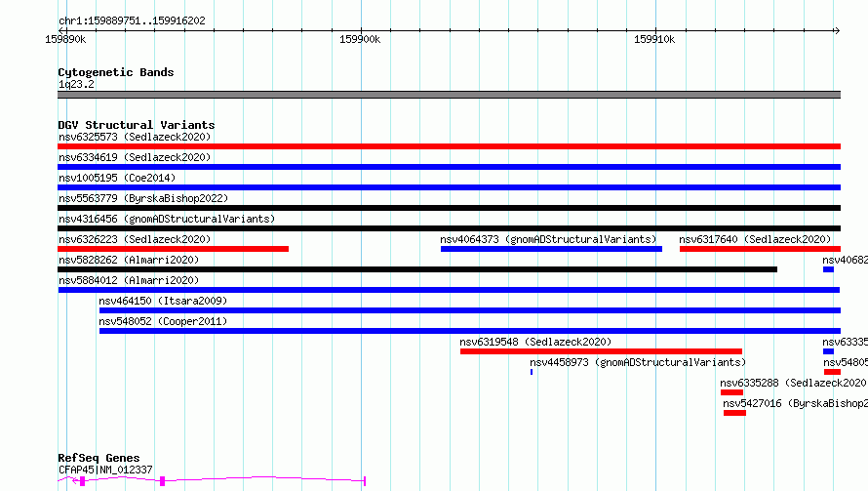
Task: Click the 159890k ruler tick label
Action: pos(65,39)
